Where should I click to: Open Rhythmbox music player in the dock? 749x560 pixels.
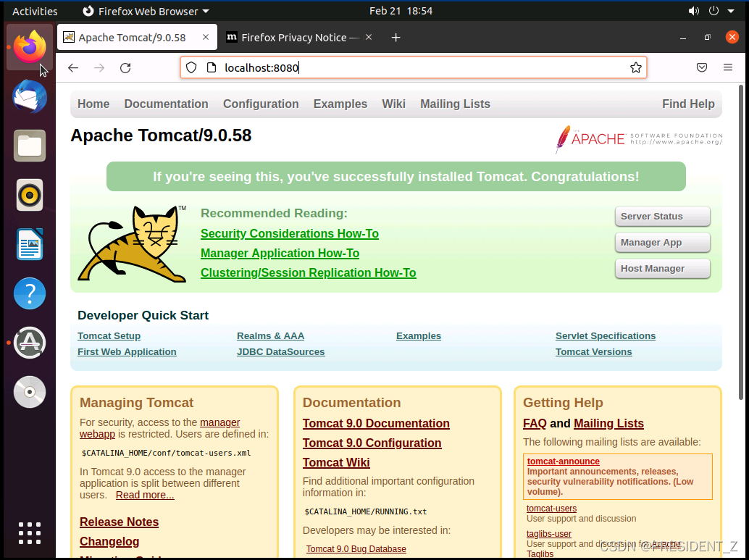pos(30,195)
